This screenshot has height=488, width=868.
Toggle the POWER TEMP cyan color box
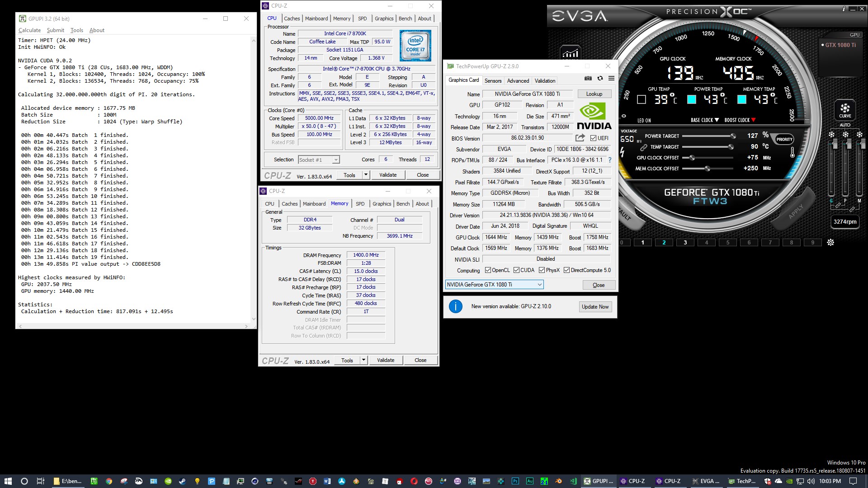[x=692, y=99]
